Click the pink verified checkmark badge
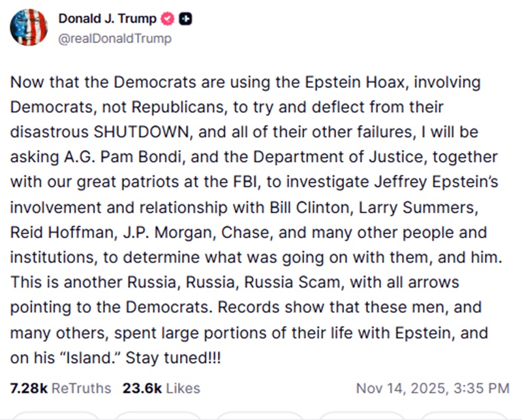The height and width of the screenshot is (420, 522). (x=167, y=18)
